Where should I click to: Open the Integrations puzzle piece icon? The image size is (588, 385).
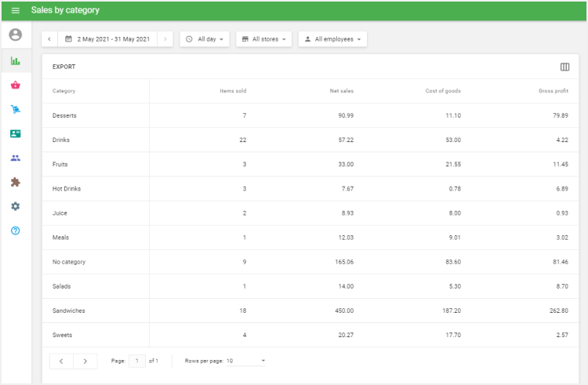click(x=15, y=182)
